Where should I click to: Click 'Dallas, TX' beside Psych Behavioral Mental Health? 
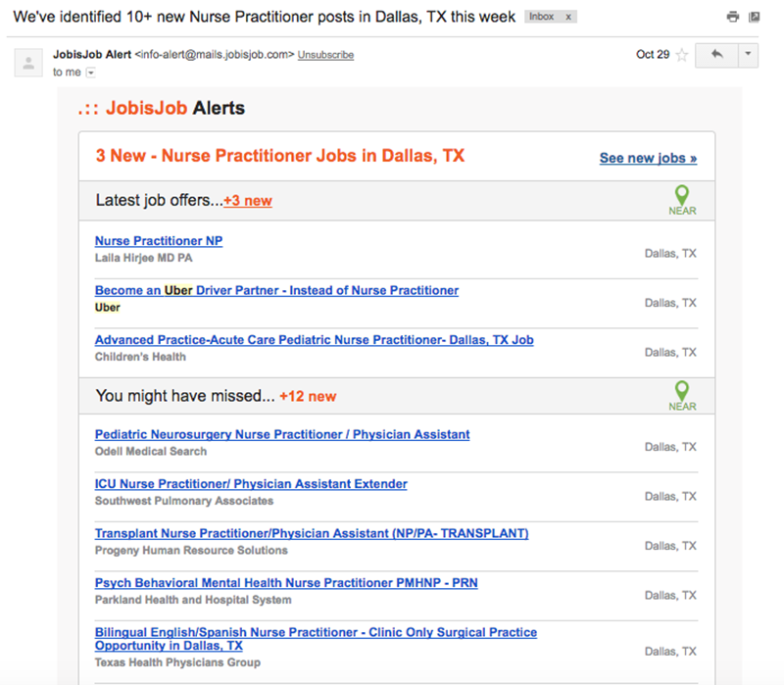(x=670, y=596)
